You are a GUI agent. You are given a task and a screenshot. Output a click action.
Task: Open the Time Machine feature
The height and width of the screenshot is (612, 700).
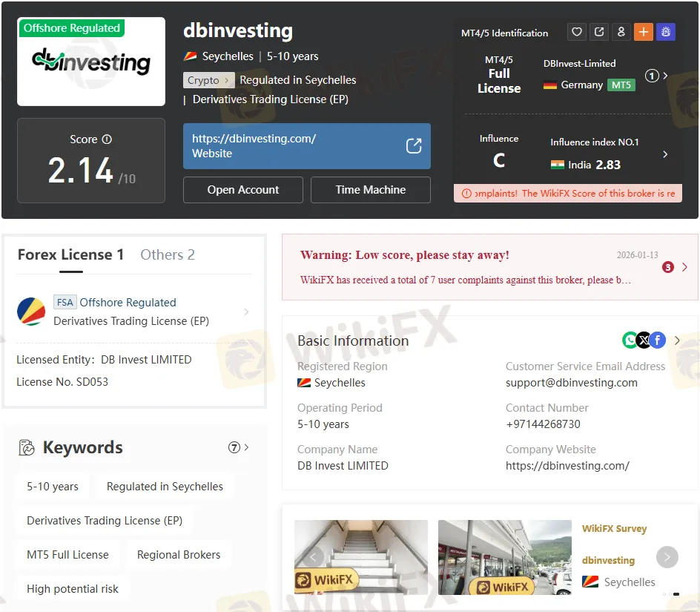[x=371, y=190]
